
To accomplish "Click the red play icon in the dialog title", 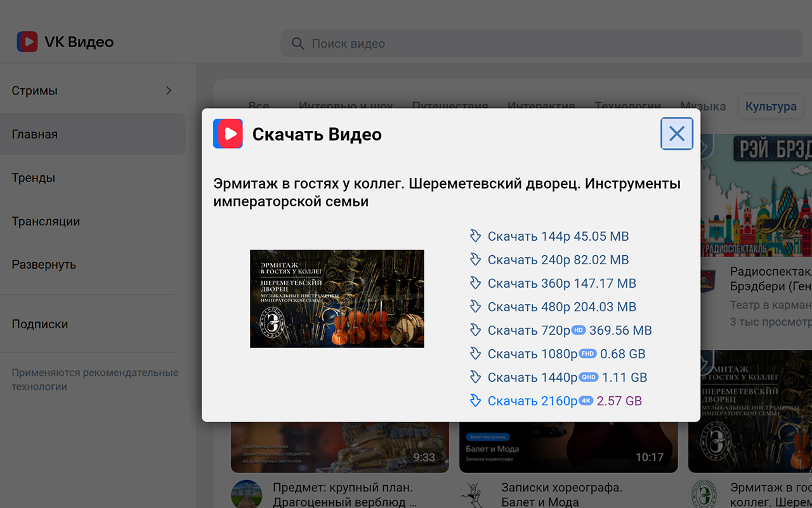I will click(228, 133).
